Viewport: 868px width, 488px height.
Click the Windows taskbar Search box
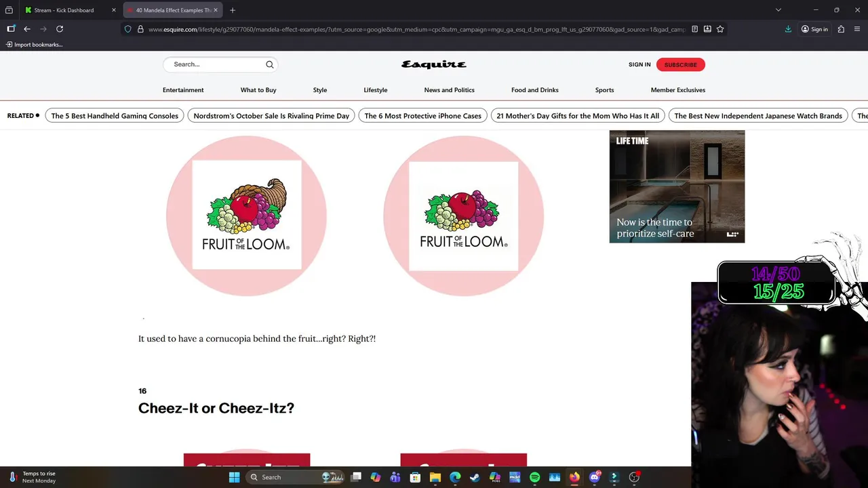pos(296,477)
